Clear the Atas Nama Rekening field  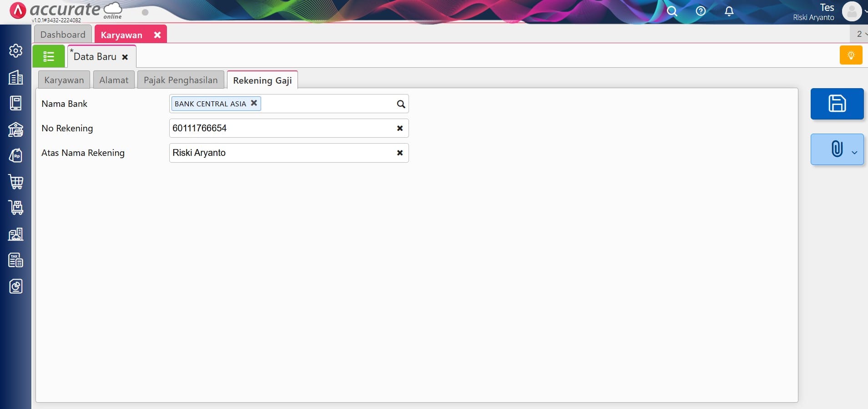tap(400, 153)
